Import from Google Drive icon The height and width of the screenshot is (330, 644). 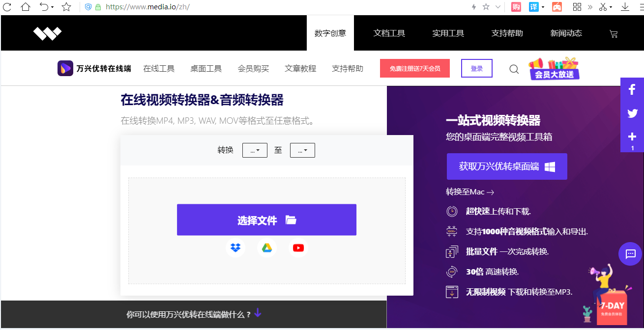tap(266, 248)
